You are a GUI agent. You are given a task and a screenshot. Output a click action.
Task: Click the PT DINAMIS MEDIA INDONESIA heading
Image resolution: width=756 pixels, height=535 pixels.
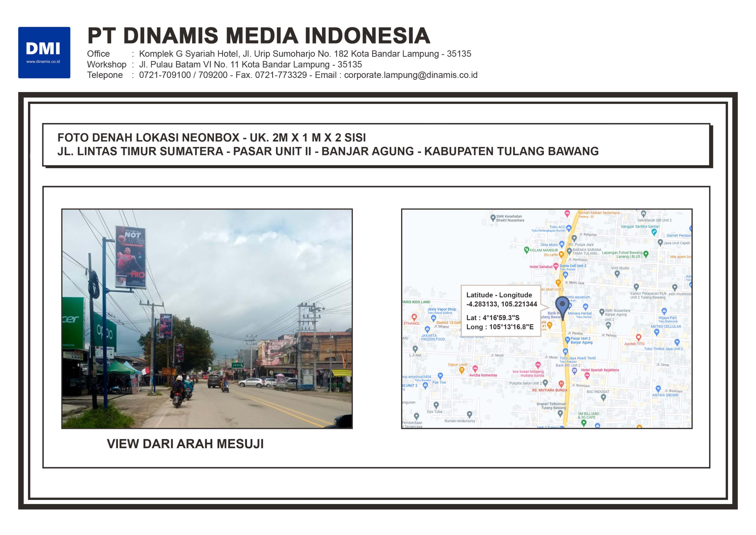point(259,35)
